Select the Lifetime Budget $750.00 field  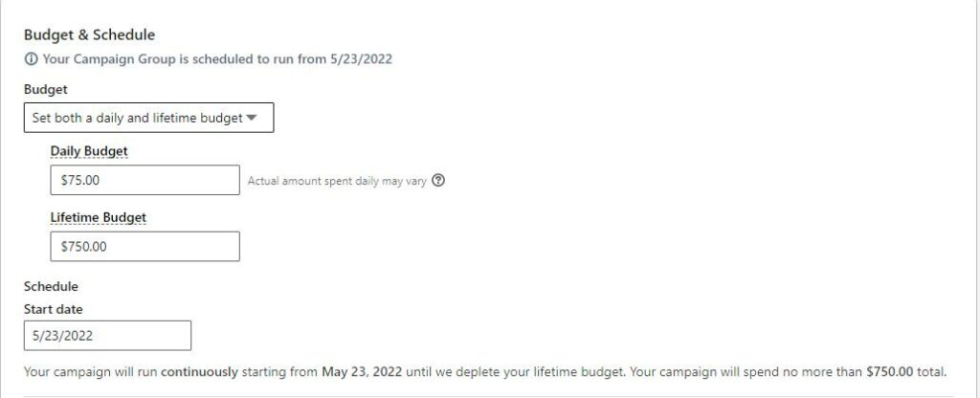pyautogui.click(x=145, y=246)
